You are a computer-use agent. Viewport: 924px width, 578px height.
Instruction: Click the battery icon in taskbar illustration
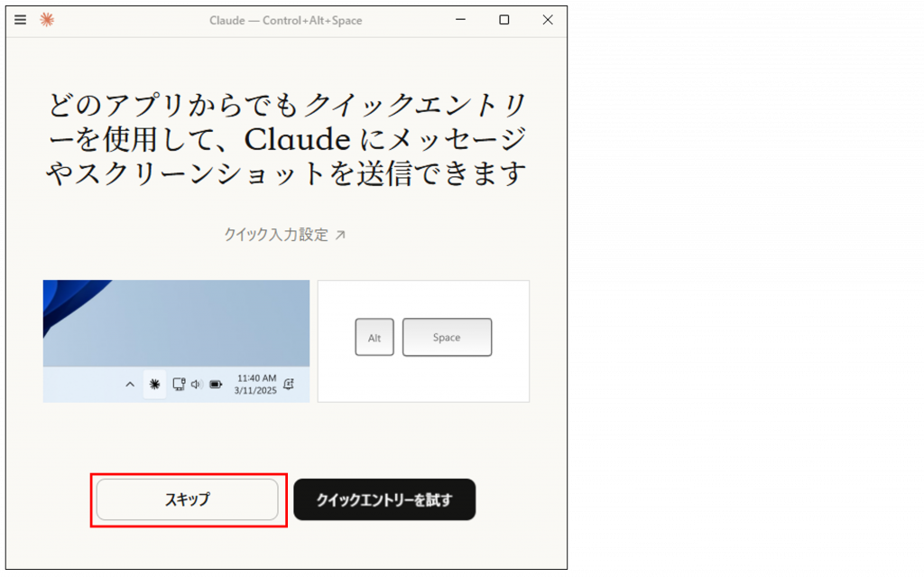(x=216, y=384)
